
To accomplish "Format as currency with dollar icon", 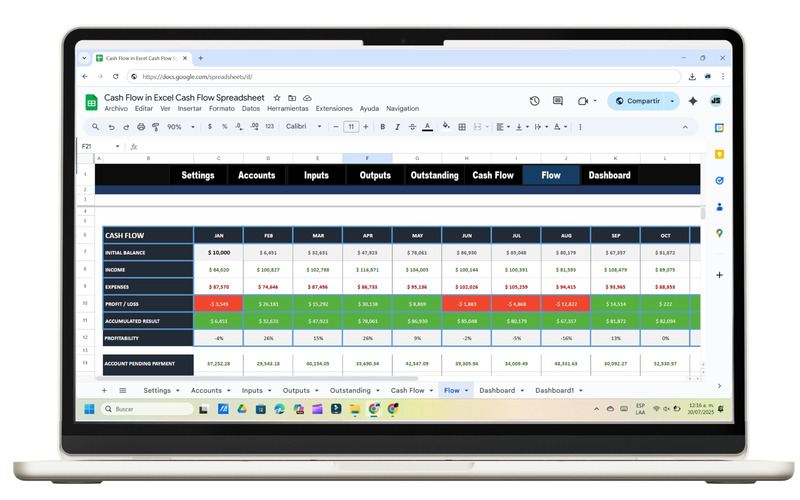I will point(210,127).
